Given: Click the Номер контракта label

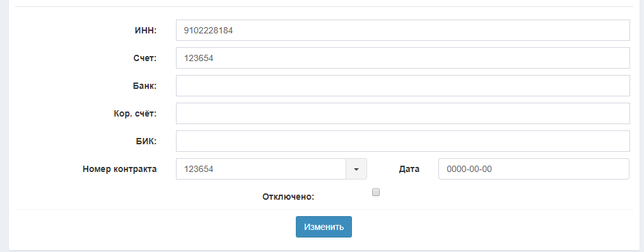Looking at the screenshot, I should [120, 169].
